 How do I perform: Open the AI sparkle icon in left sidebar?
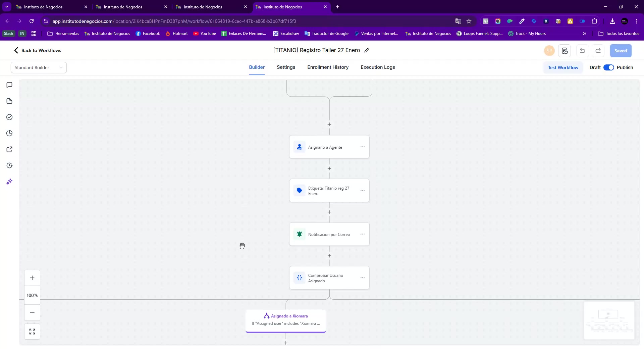click(x=9, y=182)
